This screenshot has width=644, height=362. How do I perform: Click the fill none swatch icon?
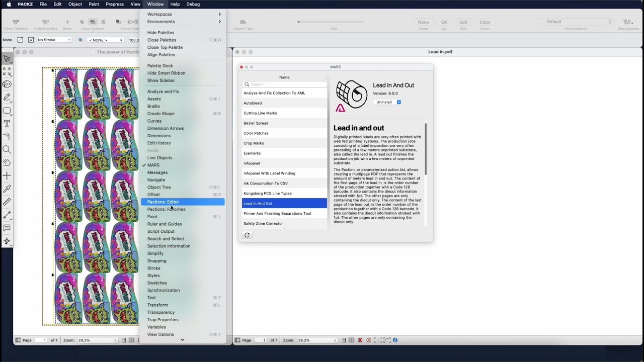coord(20,40)
